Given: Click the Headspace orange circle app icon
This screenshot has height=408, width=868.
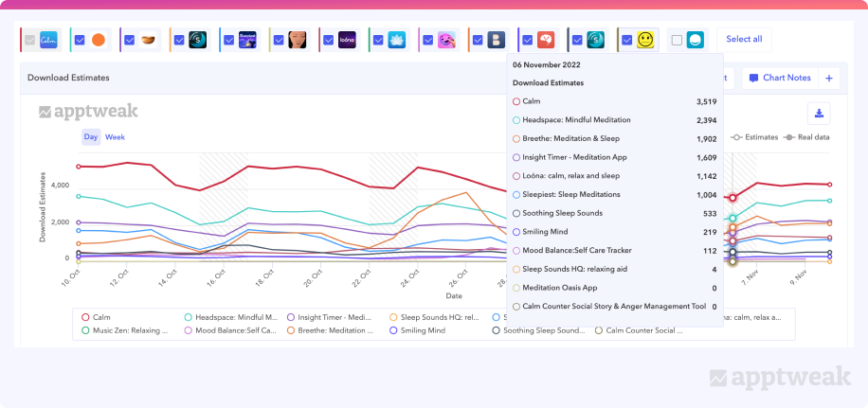Looking at the screenshot, I should coord(98,40).
